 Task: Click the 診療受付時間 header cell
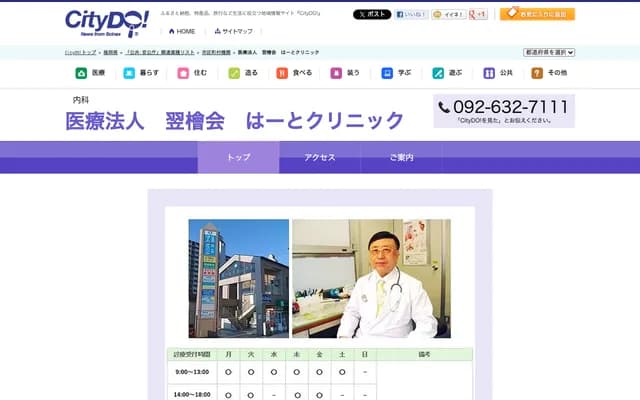point(192,354)
